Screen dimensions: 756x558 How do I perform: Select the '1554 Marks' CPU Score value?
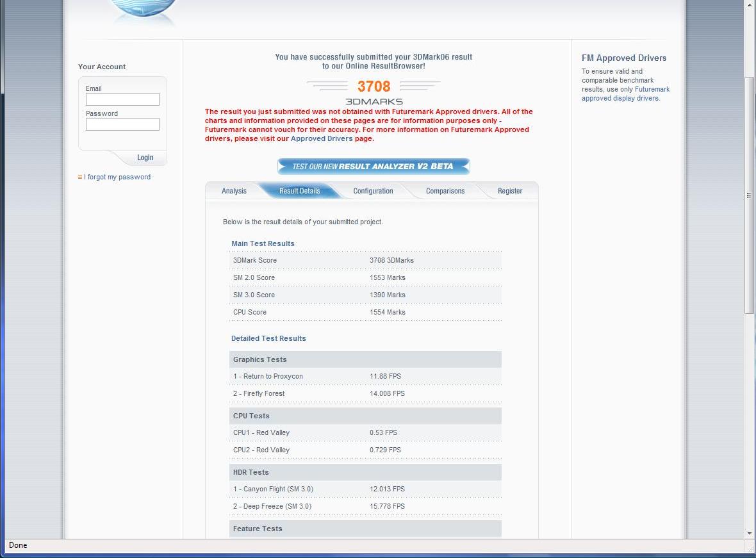pos(388,313)
